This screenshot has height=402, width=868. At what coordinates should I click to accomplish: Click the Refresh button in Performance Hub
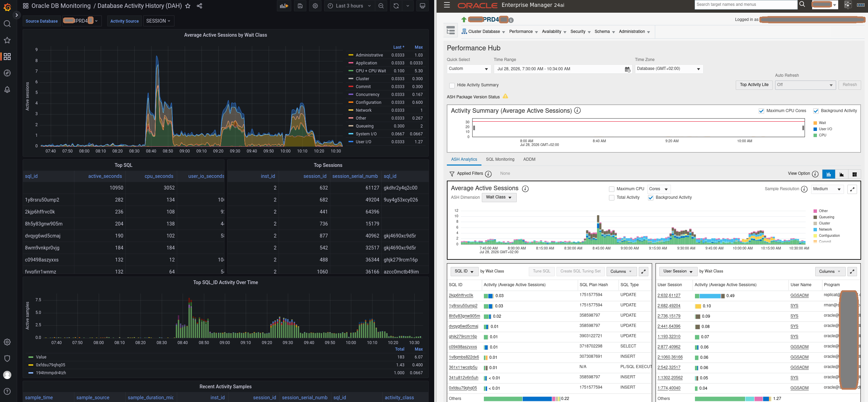point(849,85)
